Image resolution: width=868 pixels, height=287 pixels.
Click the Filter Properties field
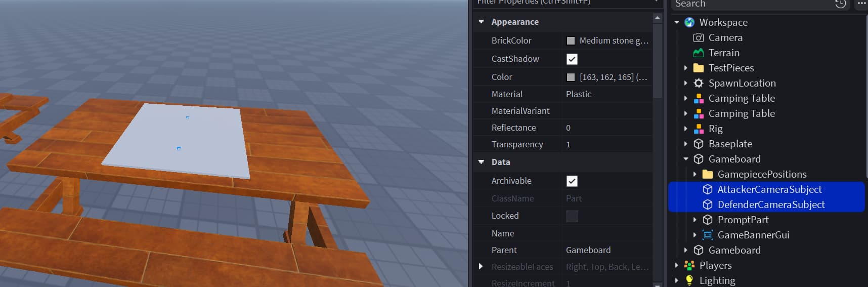pyautogui.click(x=568, y=3)
